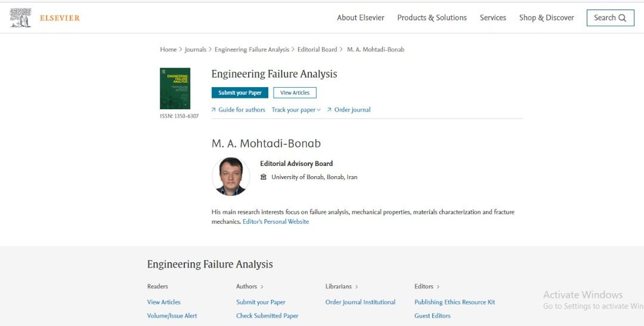Open the footer View Articles link
Image resolution: width=644 pixels, height=326 pixels.
(x=164, y=302)
